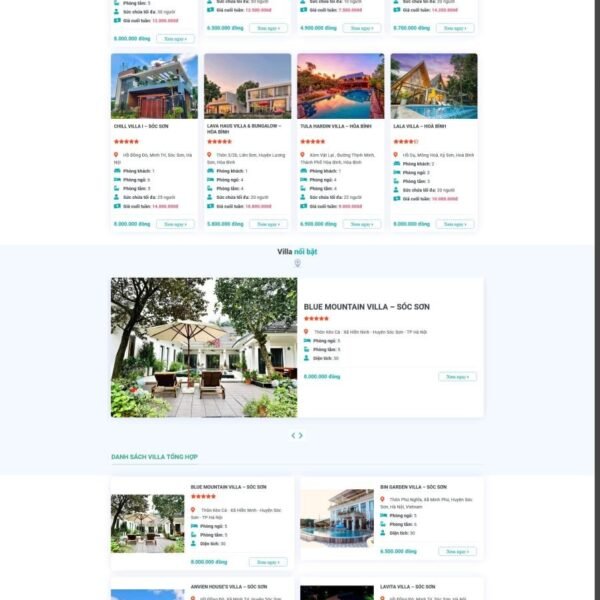Click the location pin in Bin Garden Villa list card

pyautogui.click(x=382, y=499)
